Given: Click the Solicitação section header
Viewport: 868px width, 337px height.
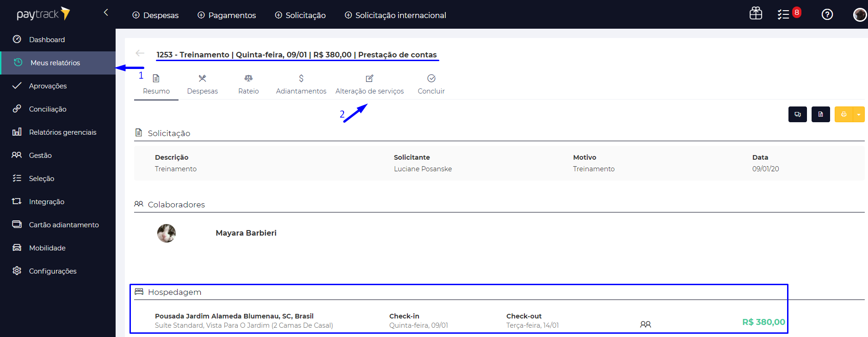Looking at the screenshot, I should (163, 133).
